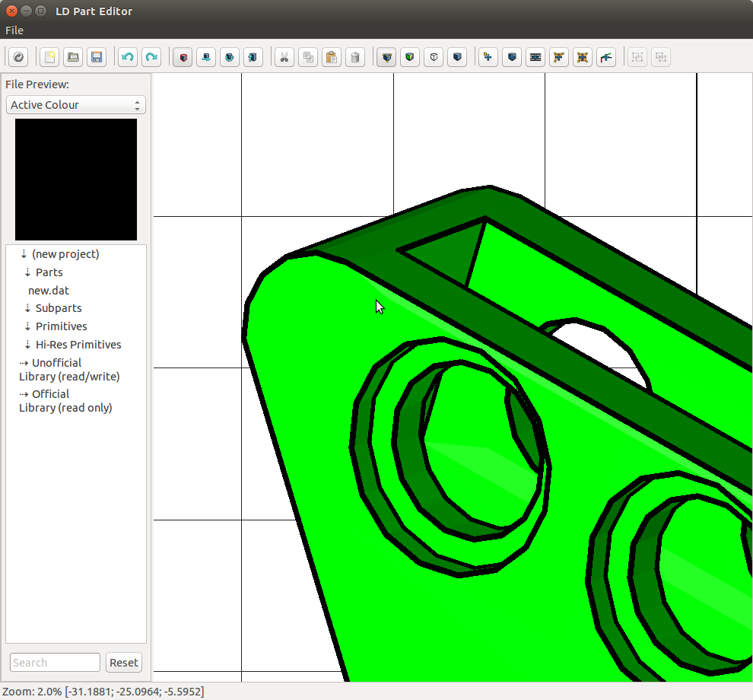Undo the last action

(128, 57)
